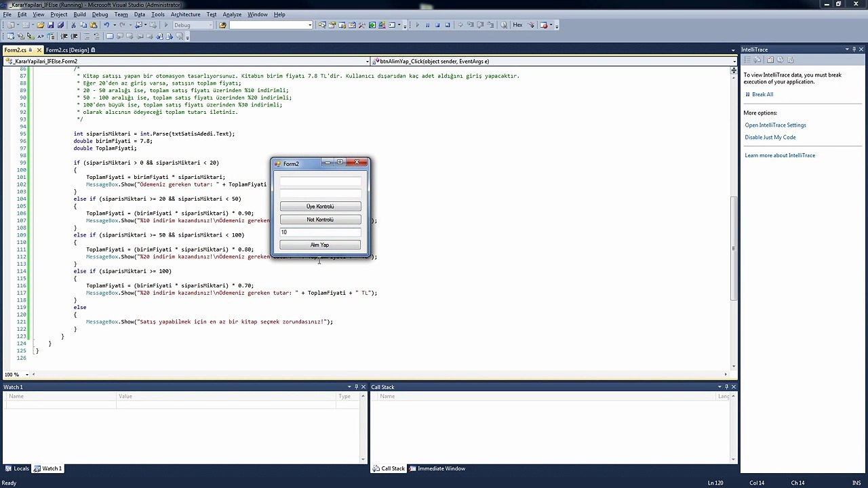The height and width of the screenshot is (488, 868).
Task: Select the Form2.cs editor tab
Action: point(15,50)
